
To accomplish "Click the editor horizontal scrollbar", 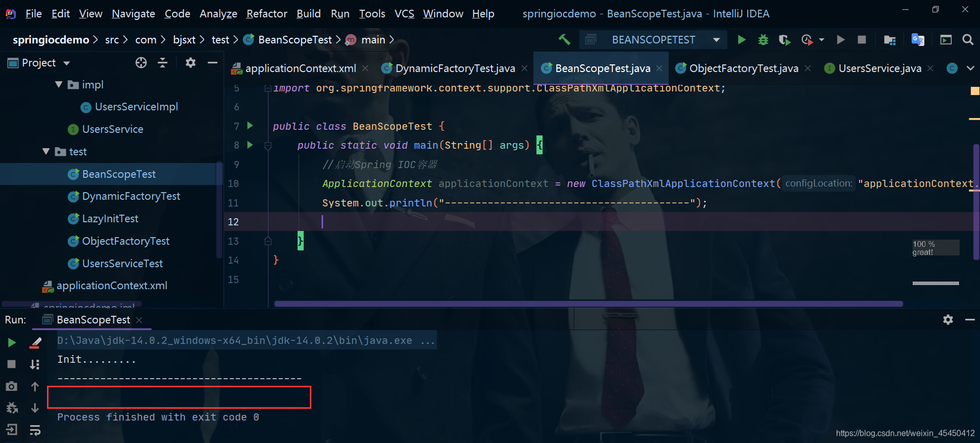I will [588, 304].
